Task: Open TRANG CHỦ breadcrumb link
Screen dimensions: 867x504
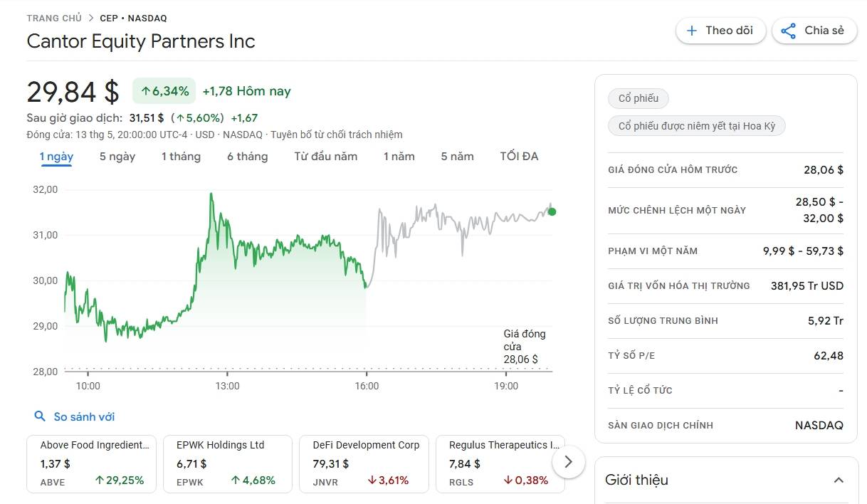Action: [x=54, y=18]
